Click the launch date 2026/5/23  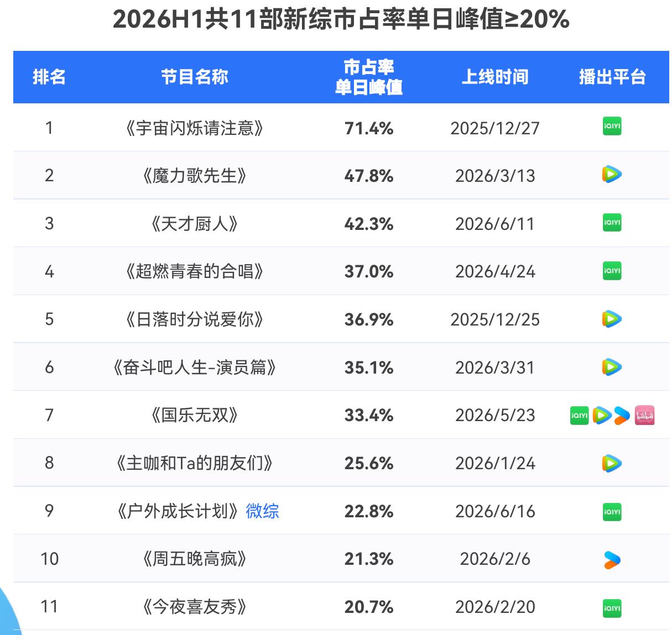495,415
